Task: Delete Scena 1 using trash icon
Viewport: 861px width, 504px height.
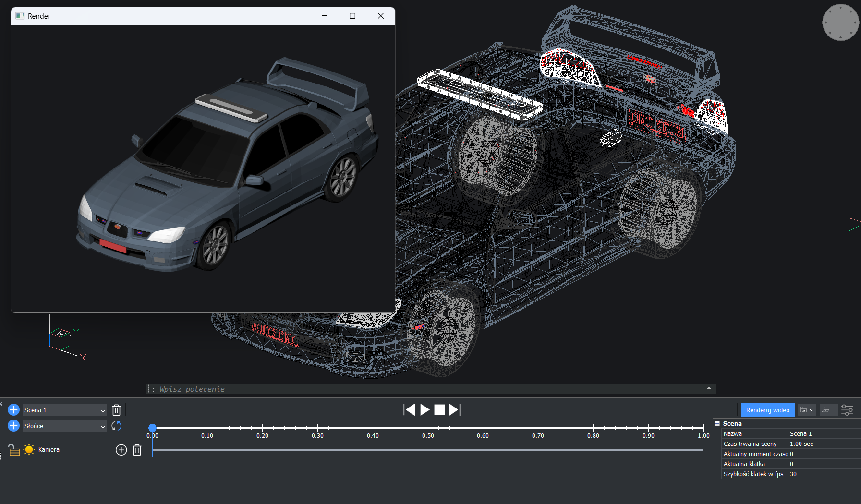Action: coord(116,410)
